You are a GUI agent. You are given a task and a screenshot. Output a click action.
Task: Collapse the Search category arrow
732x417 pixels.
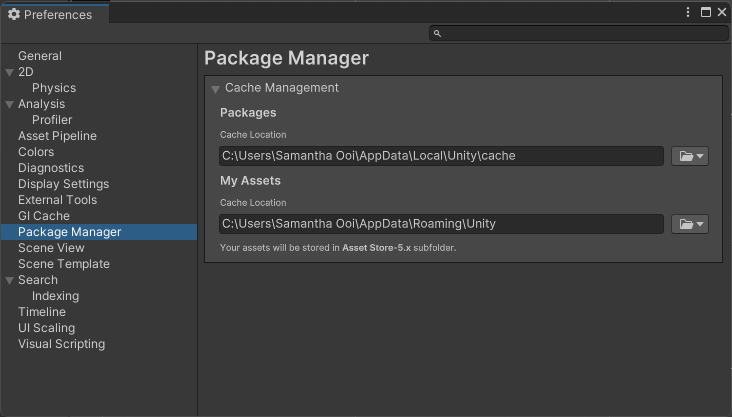pos(9,281)
